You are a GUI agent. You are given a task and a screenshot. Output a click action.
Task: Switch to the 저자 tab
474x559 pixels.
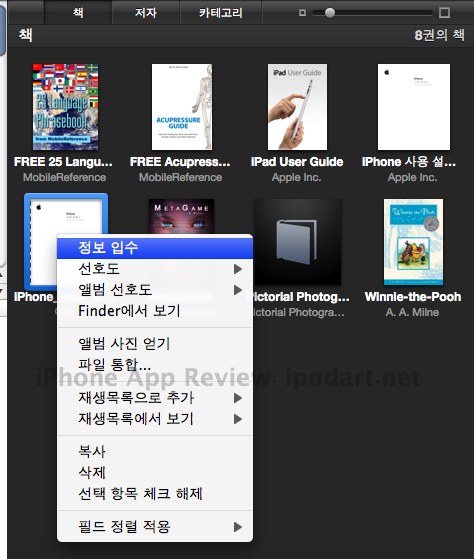point(146,12)
